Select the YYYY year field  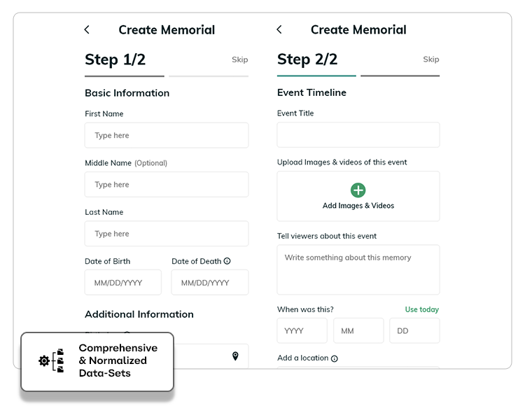coord(302,330)
